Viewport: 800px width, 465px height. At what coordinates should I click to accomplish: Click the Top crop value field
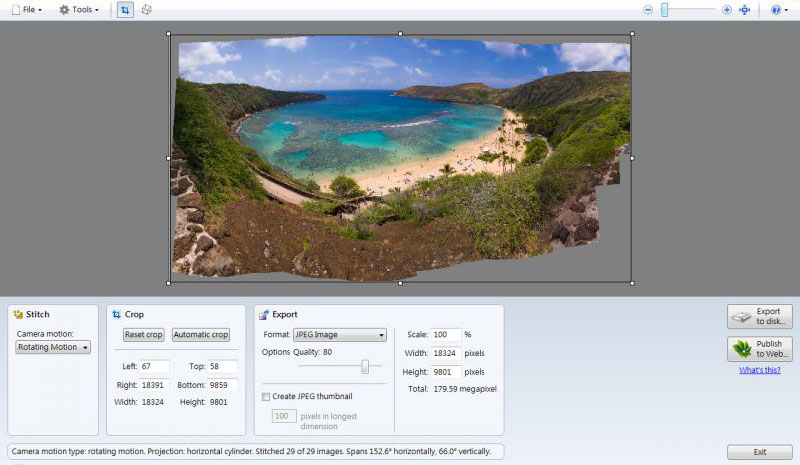pyautogui.click(x=222, y=366)
